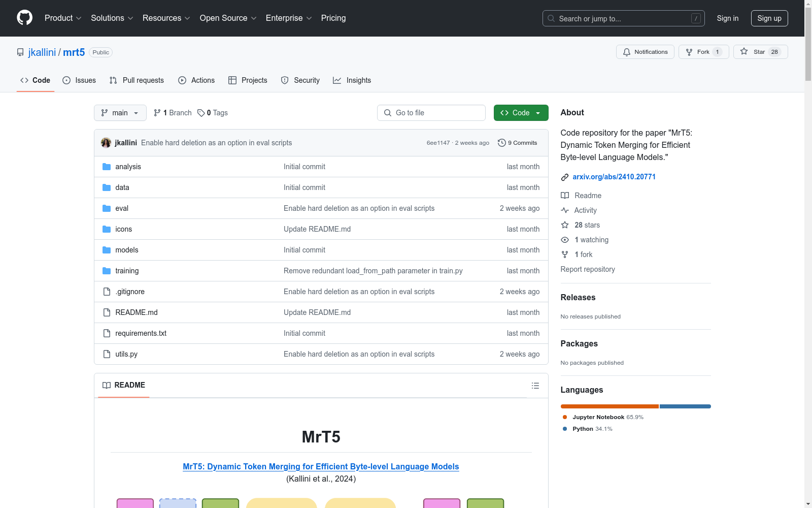
Task: Open the 'Remove redundant load_from_path parameter' commit message
Action: (x=373, y=271)
